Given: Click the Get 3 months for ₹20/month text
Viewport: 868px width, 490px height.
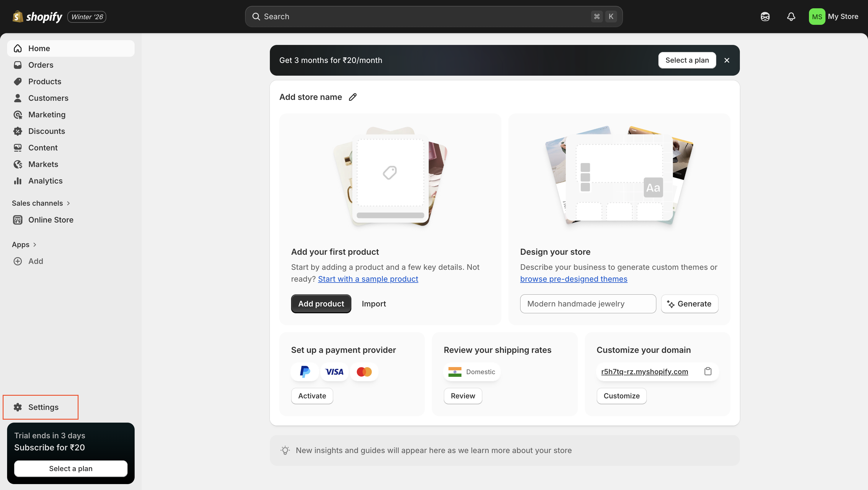Looking at the screenshot, I should pyautogui.click(x=331, y=60).
